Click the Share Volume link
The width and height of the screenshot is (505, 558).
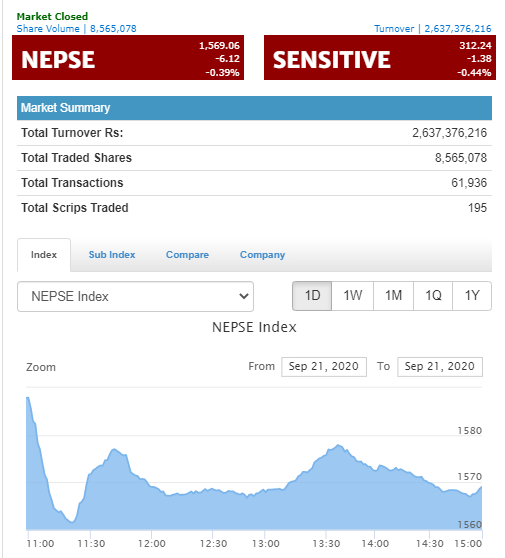77,28
